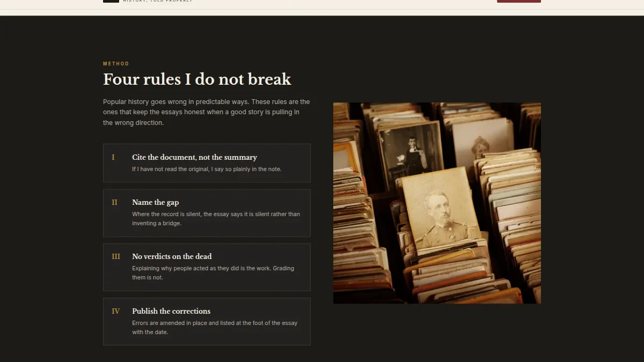Viewport: 644px width, 362px height.
Task: Click the 'METHOD' section label
Action: (x=116, y=64)
